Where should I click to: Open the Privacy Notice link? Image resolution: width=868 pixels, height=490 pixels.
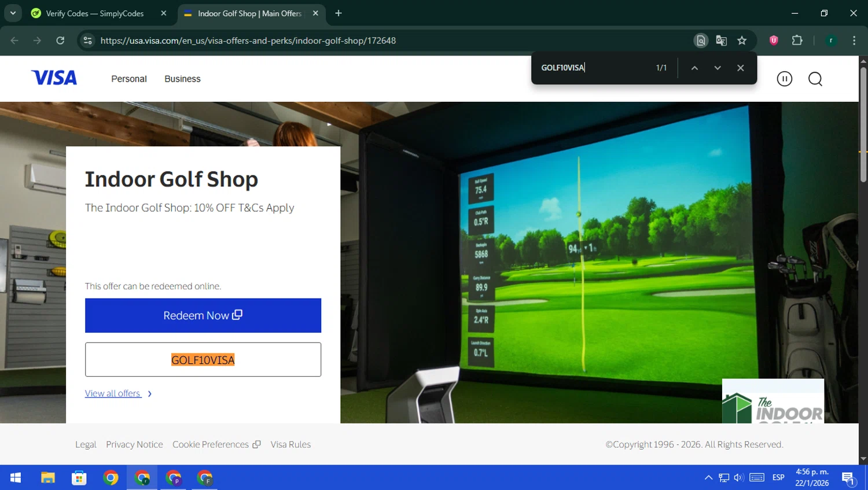click(x=134, y=444)
